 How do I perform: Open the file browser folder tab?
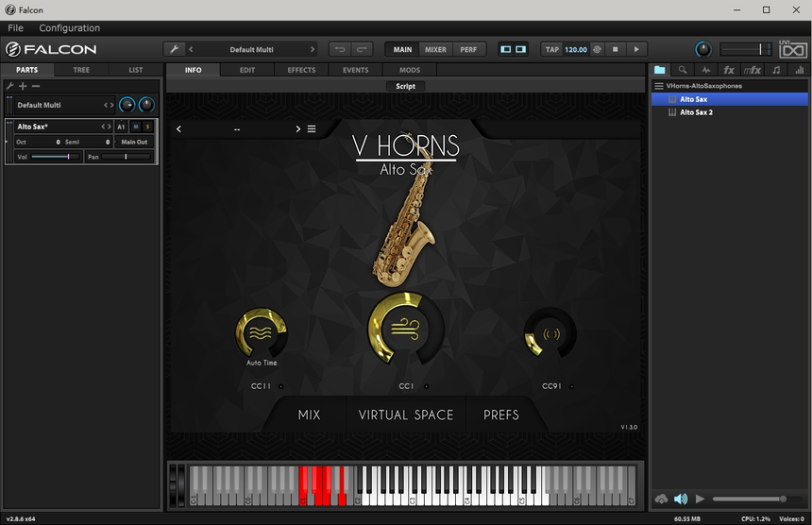pyautogui.click(x=659, y=70)
